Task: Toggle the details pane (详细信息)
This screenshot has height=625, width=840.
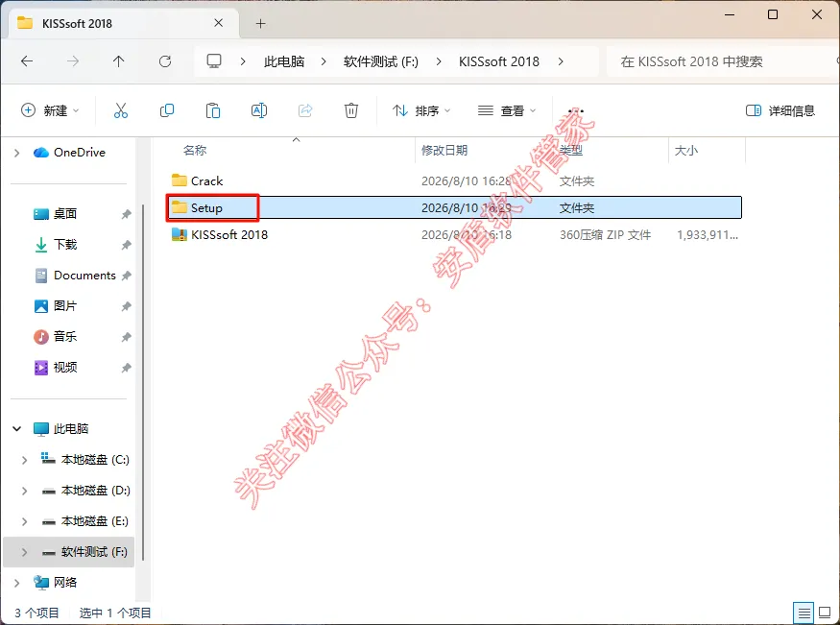Action: pyautogui.click(x=780, y=110)
